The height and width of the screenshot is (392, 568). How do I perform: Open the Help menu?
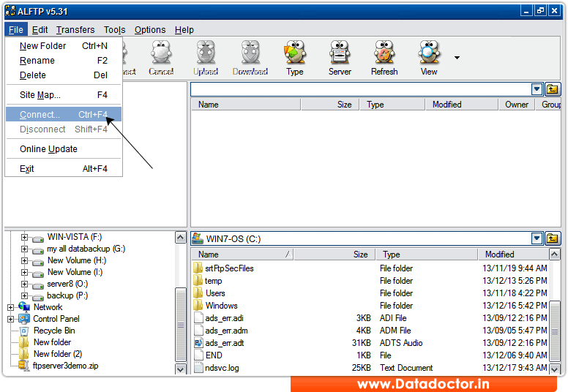click(x=184, y=30)
